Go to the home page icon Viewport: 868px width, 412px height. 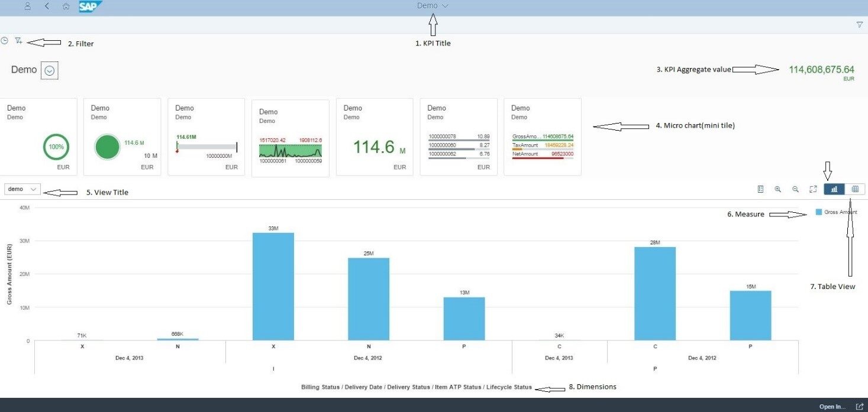click(66, 6)
